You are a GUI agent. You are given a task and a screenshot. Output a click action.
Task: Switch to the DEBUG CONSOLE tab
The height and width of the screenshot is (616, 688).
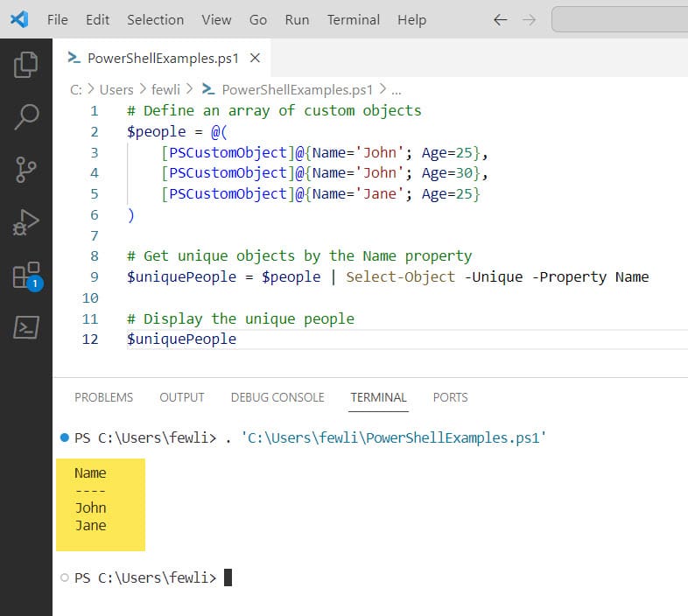coord(277,397)
